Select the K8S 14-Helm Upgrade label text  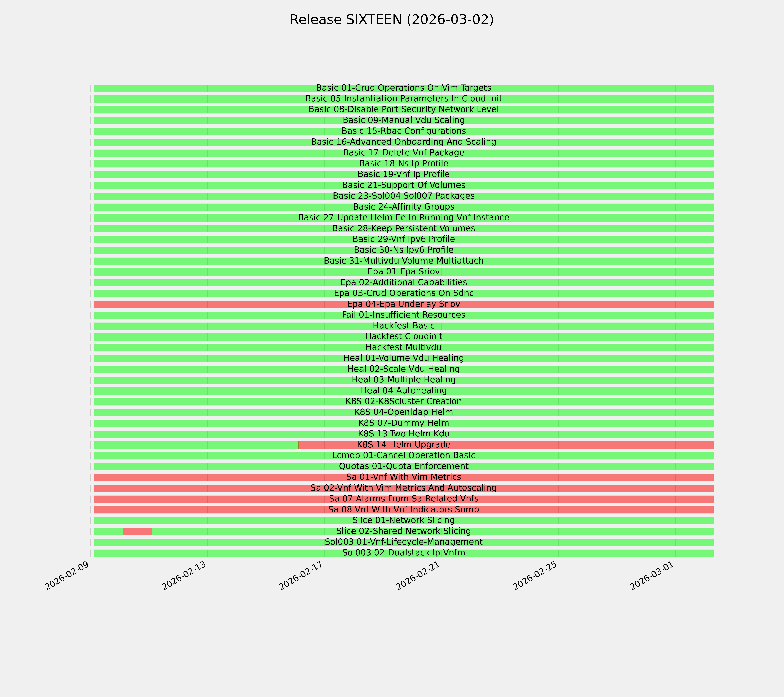(403, 445)
